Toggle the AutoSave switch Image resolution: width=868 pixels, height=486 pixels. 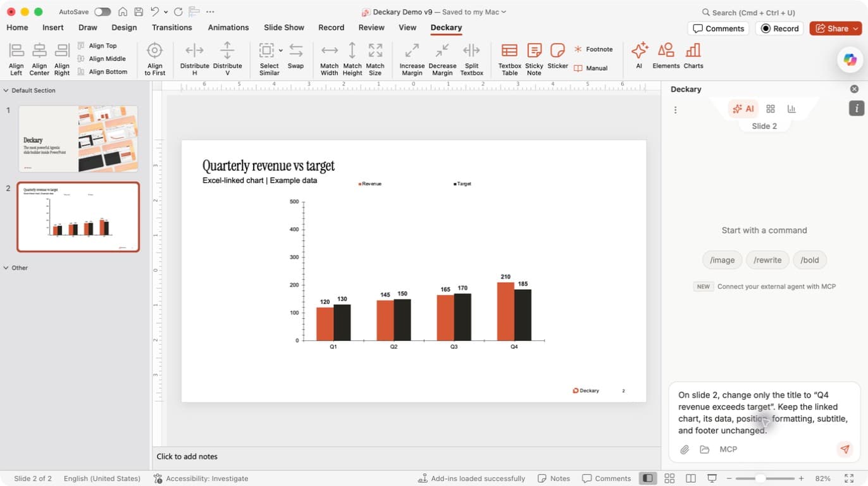[102, 12]
